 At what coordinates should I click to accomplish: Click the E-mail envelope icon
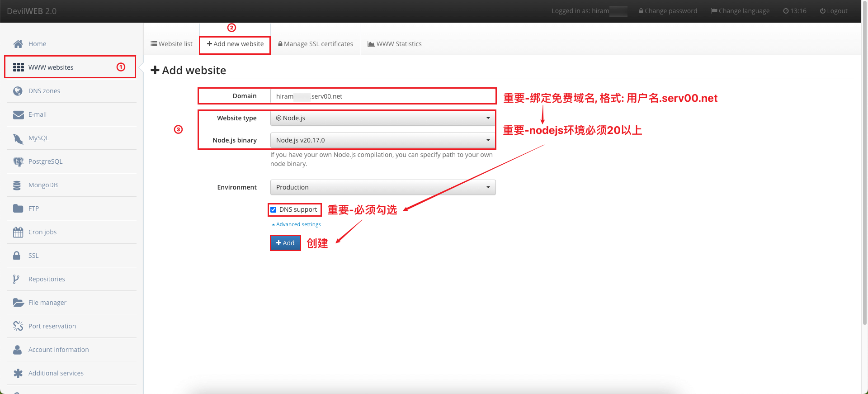point(18,114)
